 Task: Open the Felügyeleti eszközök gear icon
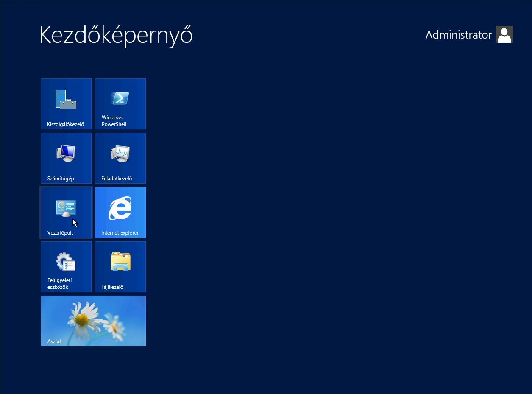tap(66, 262)
